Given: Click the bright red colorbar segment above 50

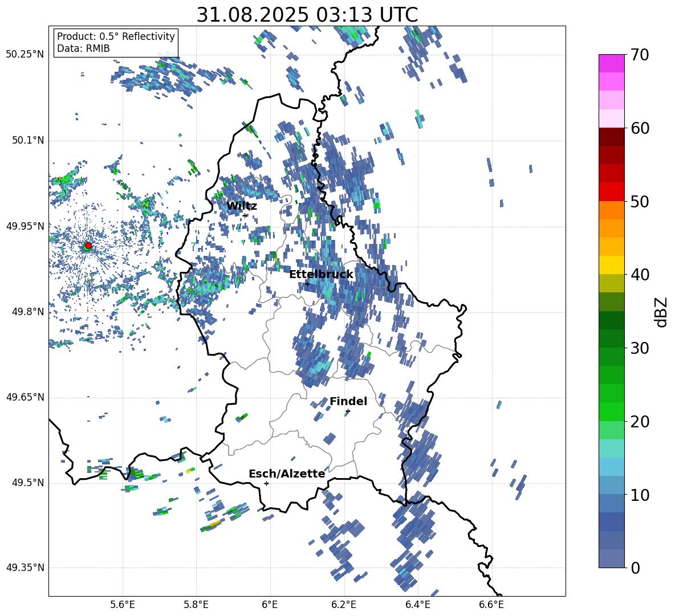Looking at the screenshot, I should click(611, 192).
